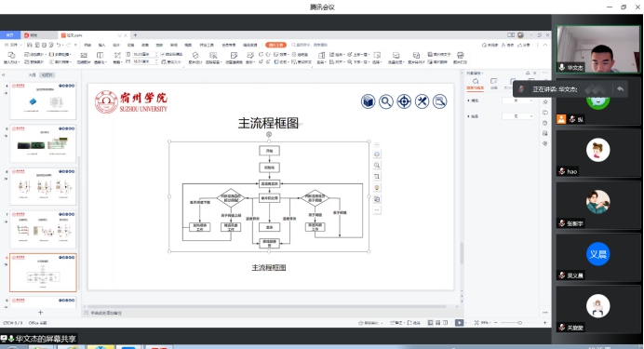The image size is (644, 349).
Task: Open the crop tool beside the flowchart
Action: pyautogui.click(x=377, y=177)
